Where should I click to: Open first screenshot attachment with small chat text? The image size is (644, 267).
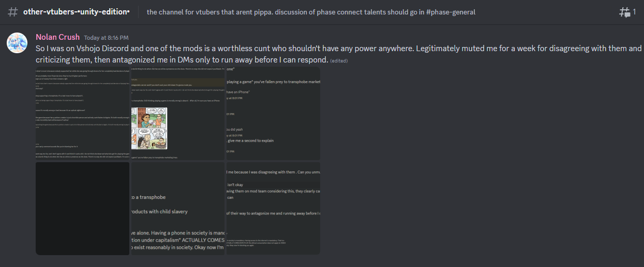82,113
